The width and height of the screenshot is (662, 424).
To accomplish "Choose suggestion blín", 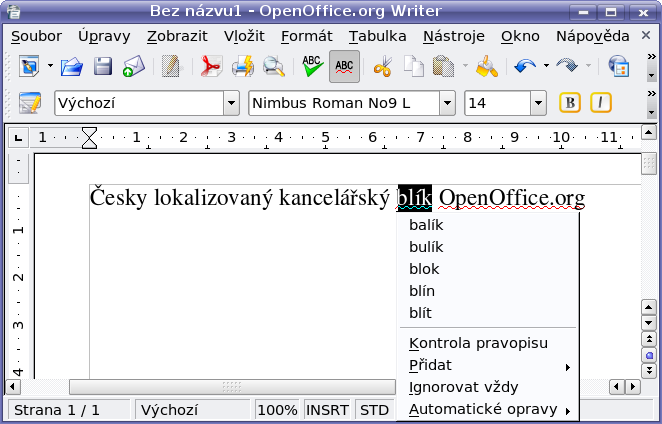I will (x=488, y=291).
